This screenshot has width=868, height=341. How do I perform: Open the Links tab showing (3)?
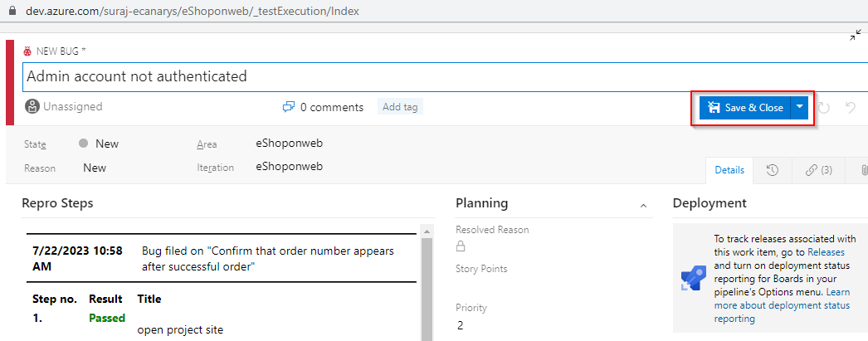[819, 171]
